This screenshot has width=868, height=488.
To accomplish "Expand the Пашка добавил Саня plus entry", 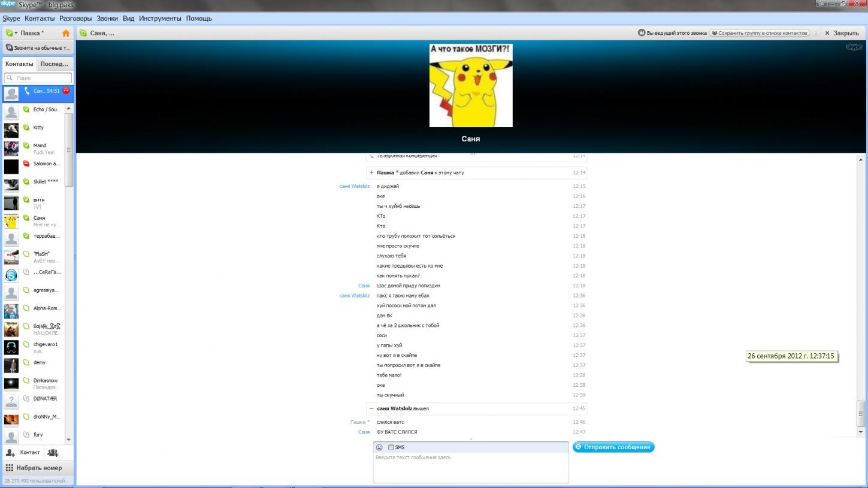I will click(x=371, y=172).
